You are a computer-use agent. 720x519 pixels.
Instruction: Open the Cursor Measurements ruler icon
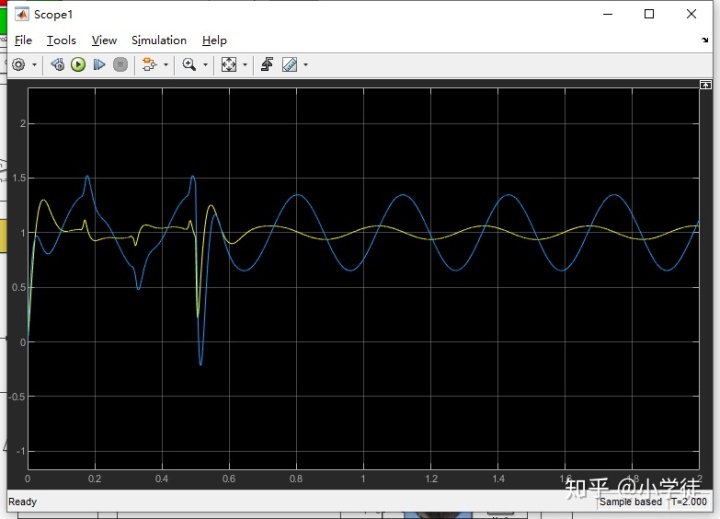pyautogui.click(x=289, y=65)
